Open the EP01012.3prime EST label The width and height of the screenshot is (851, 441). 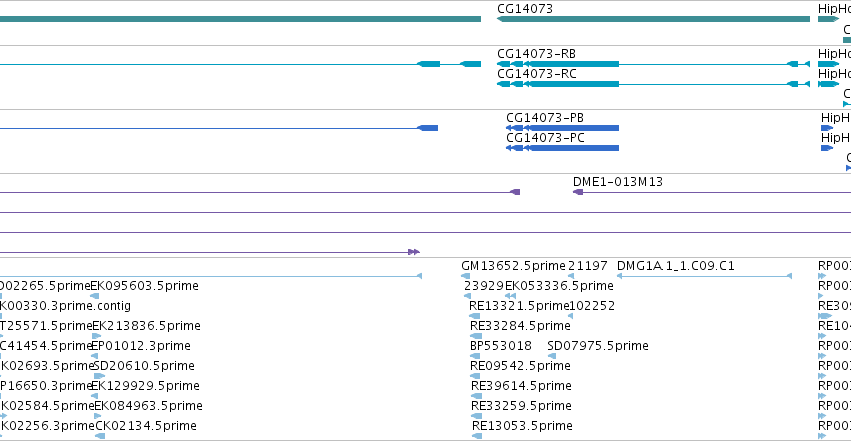[x=141, y=346]
